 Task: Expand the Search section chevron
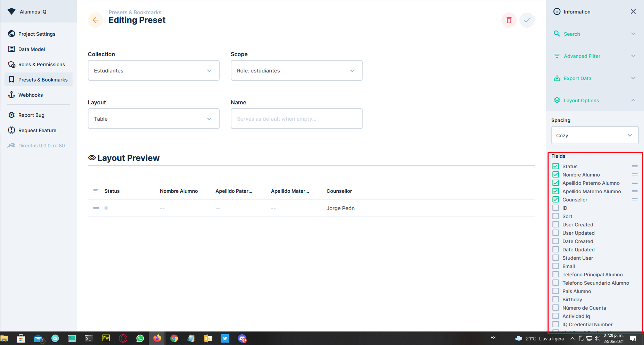(x=633, y=34)
